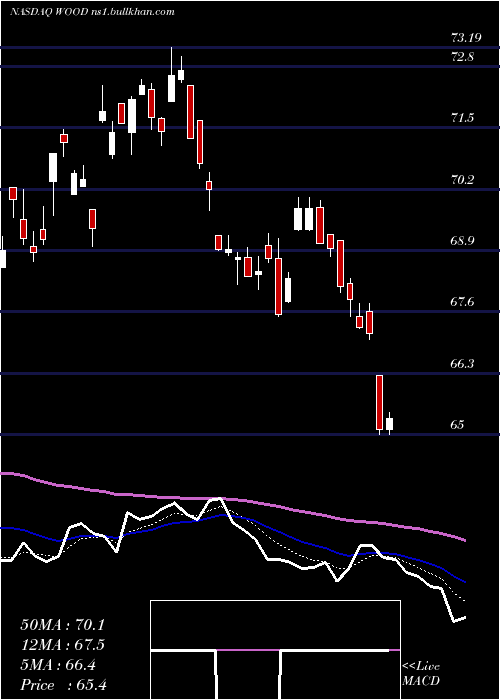Click the 67.6 price level label
The image size is (500, 700).
click(462, 302)
